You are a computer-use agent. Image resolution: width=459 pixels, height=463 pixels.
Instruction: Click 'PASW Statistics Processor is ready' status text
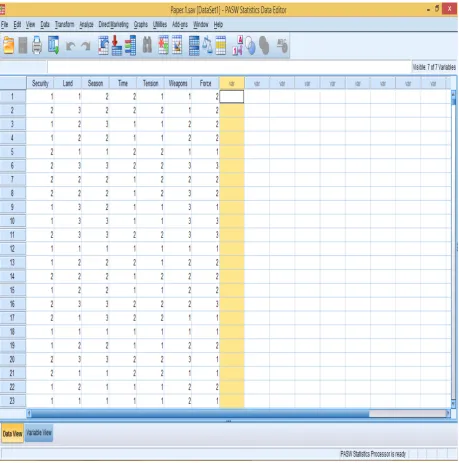coord(373,454)
